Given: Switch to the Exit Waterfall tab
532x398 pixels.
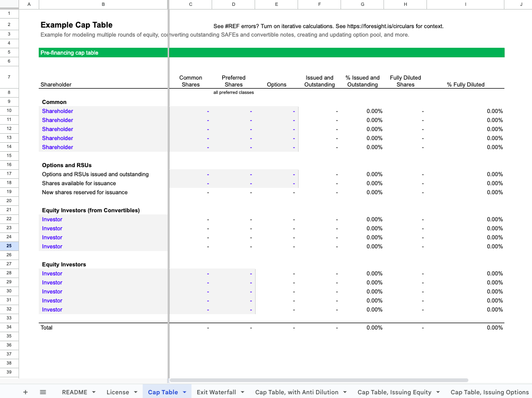Looking at the screenshot, I should point(216,392).
